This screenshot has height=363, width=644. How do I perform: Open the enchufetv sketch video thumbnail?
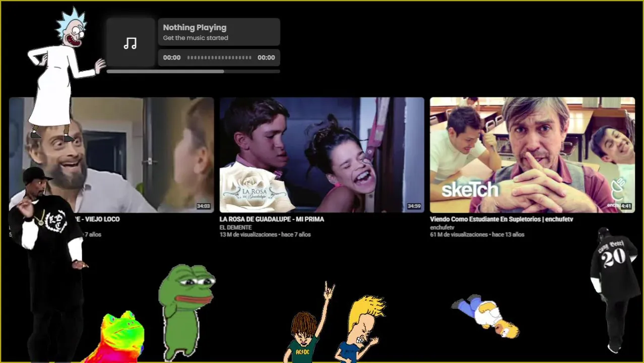(x=532, y=155)
